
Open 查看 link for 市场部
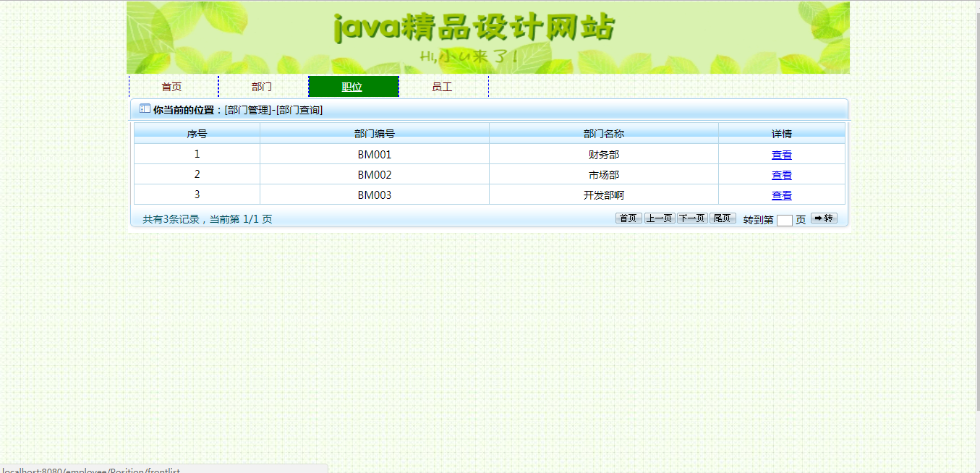point(782,175)
